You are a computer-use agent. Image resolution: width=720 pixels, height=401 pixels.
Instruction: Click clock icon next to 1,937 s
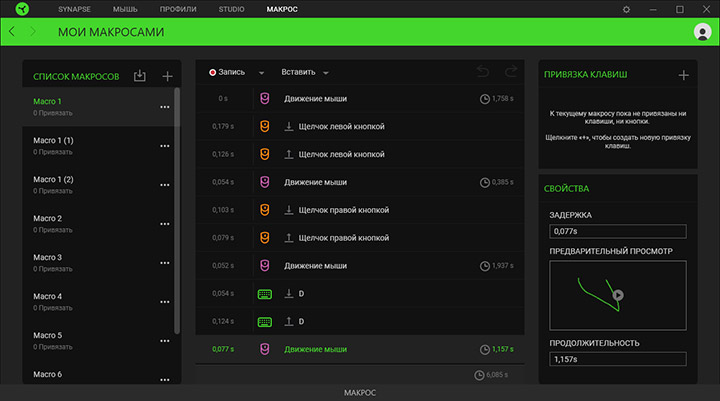(484, 266)
